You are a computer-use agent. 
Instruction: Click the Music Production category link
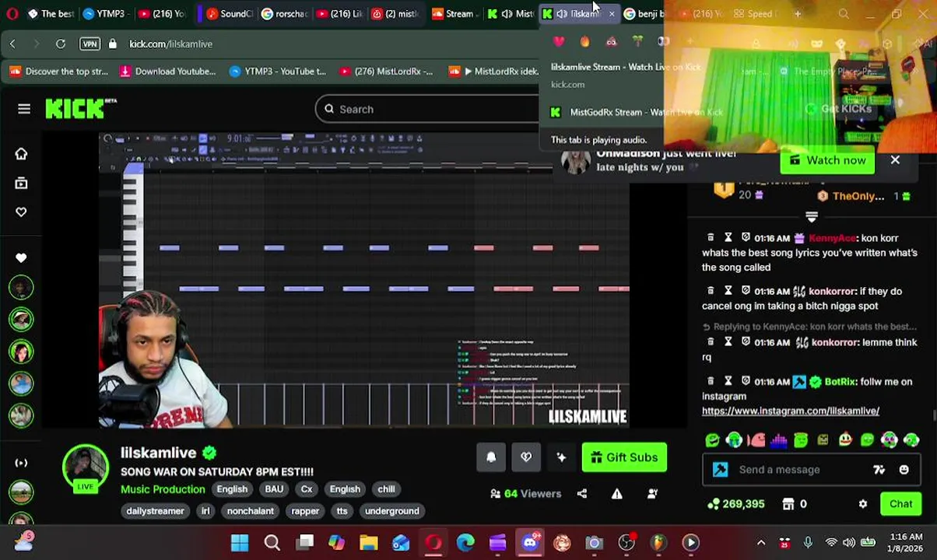point(163,489)
